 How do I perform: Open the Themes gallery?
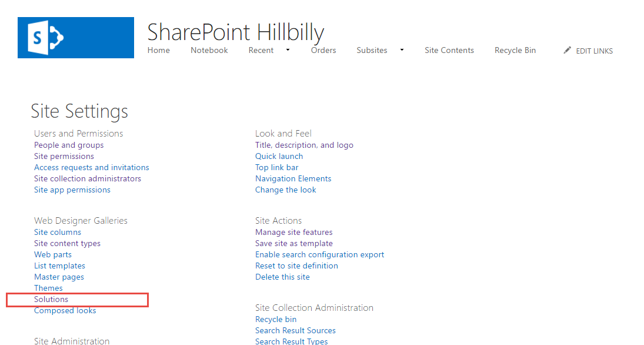48,288
